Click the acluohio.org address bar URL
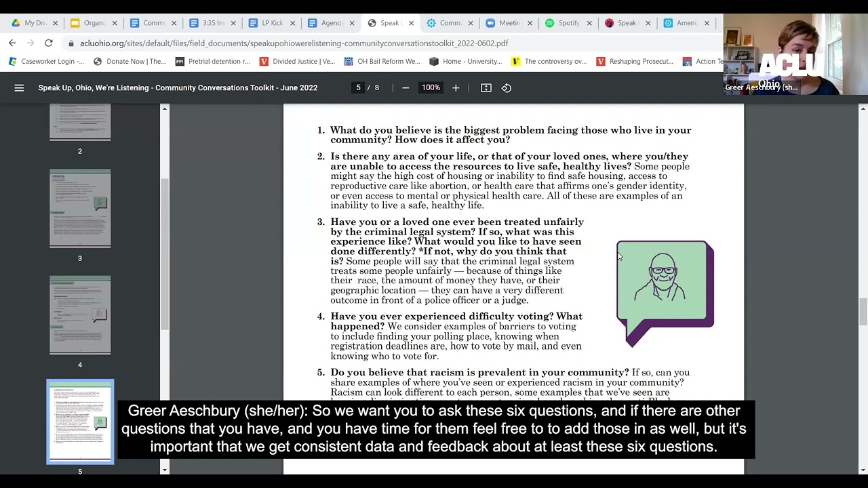The height and width of the screenshot is (488, 868). coord(294,43)
